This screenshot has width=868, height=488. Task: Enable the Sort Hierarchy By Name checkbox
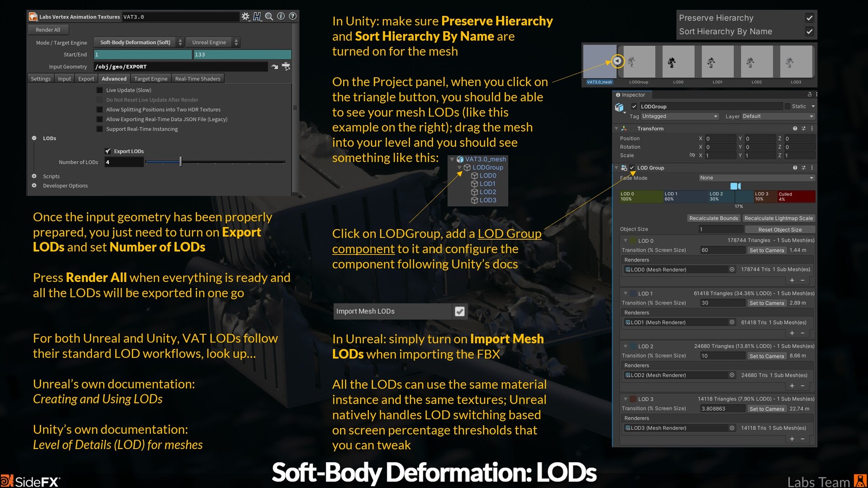point(809,32)
